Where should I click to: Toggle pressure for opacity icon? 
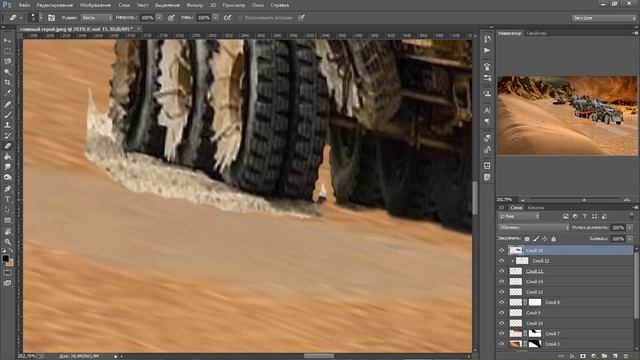(x=171, y=18)
